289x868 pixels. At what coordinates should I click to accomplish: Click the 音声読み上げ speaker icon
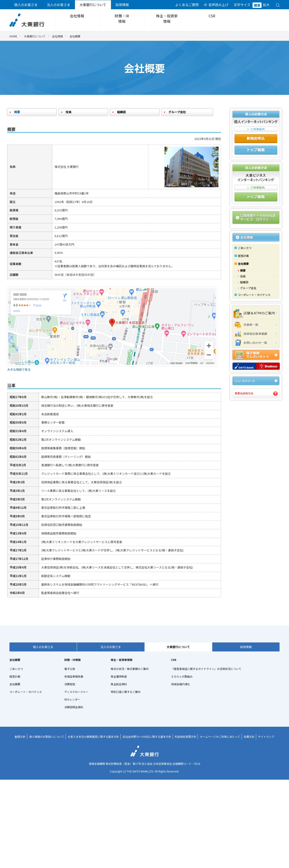click(205, 5)
